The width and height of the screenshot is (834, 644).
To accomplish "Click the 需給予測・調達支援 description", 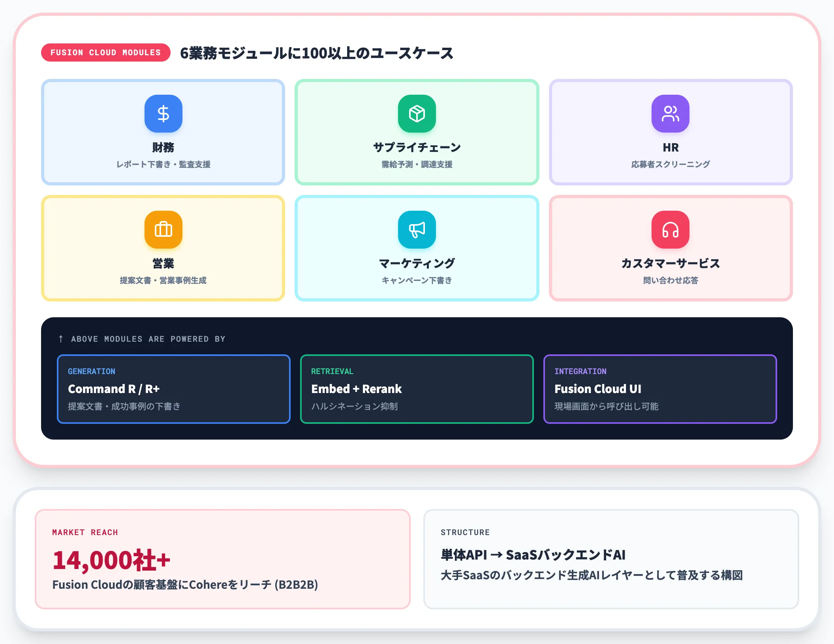I will [x=417, y=165].
